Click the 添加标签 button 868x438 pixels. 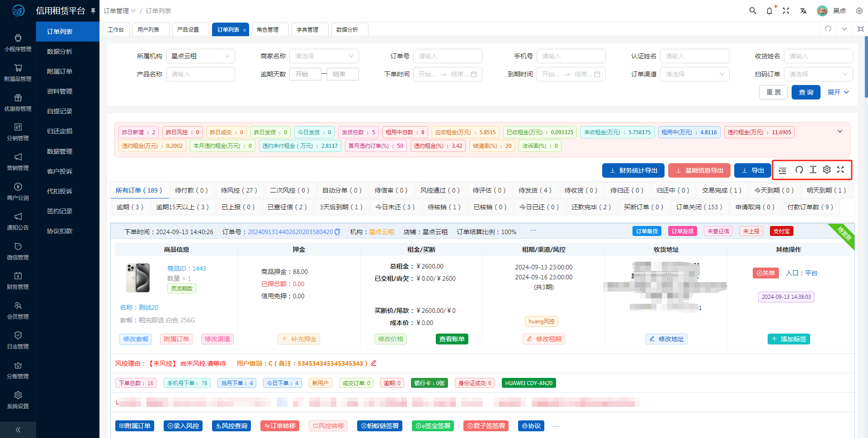(789, 339)
